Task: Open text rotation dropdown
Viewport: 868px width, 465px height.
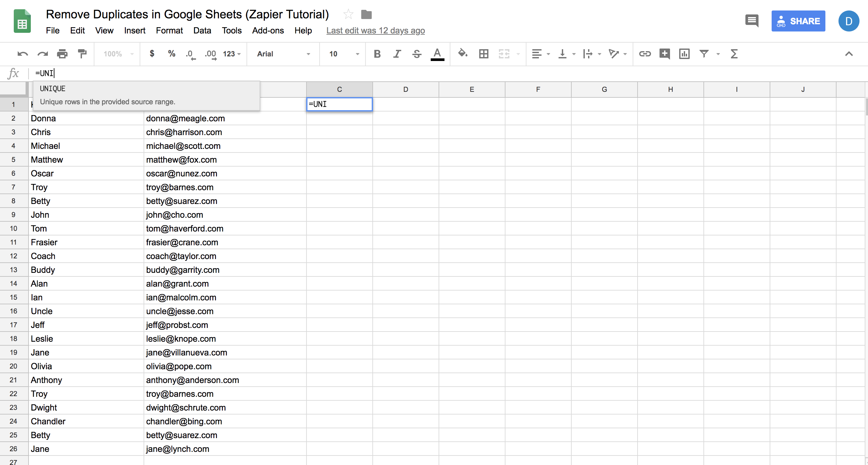Action: [617, 54]
